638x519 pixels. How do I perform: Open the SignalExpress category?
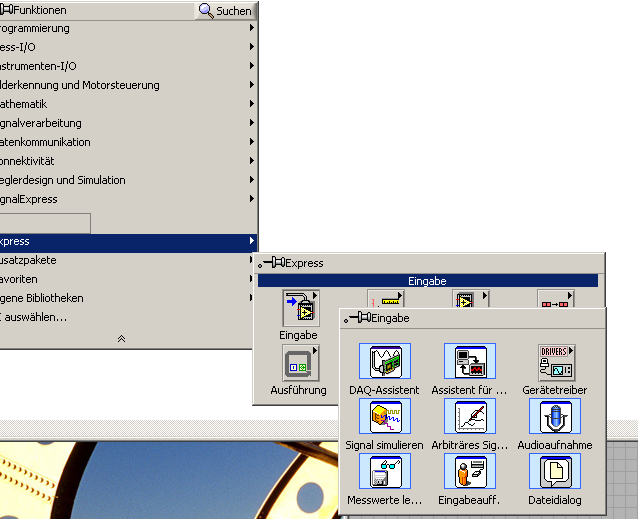click(x=128, y=199)
